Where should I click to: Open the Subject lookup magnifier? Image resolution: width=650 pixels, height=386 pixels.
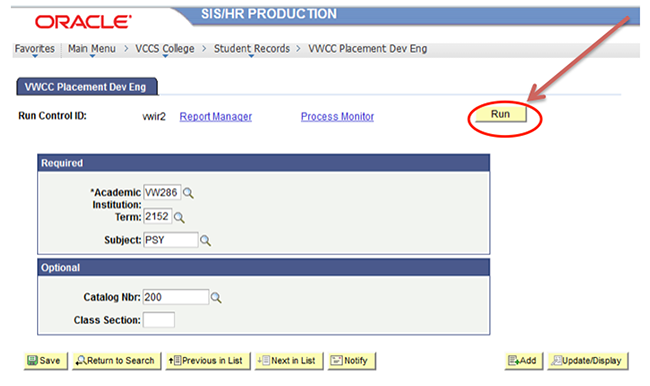pos(206,240)
